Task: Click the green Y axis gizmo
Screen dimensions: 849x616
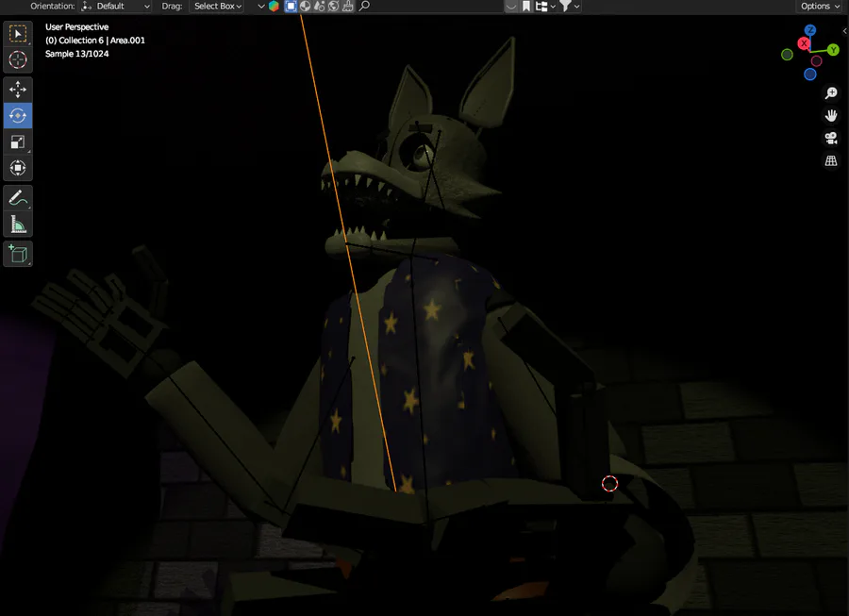Action: click(833, 50)
